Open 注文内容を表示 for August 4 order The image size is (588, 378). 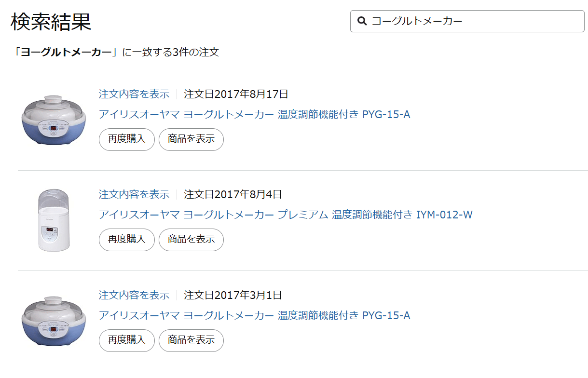(134, 194)
